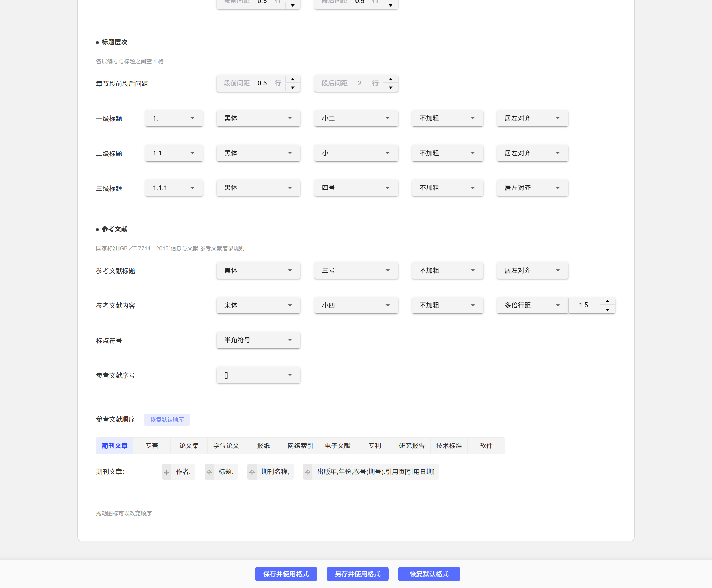Click the chapter 段后间距 value field
Screen dimensions: 712x588
click(x=360, y=83)
